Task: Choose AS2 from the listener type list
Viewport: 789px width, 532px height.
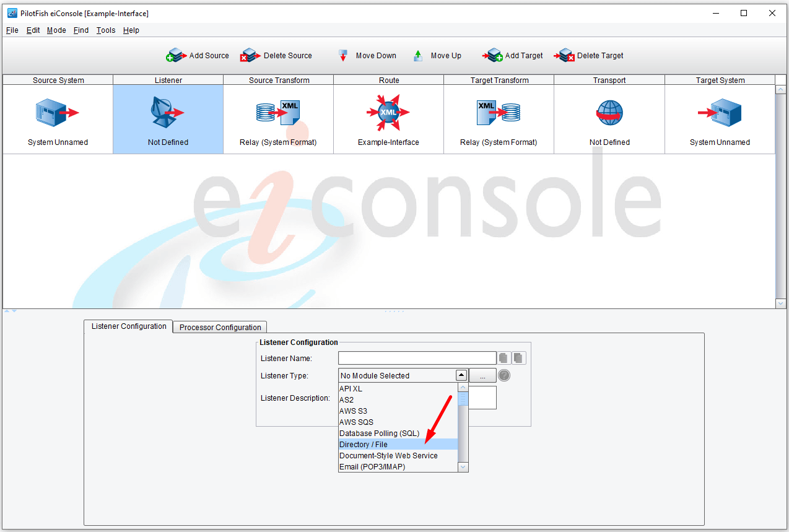Action: click(x=398, y=399)
